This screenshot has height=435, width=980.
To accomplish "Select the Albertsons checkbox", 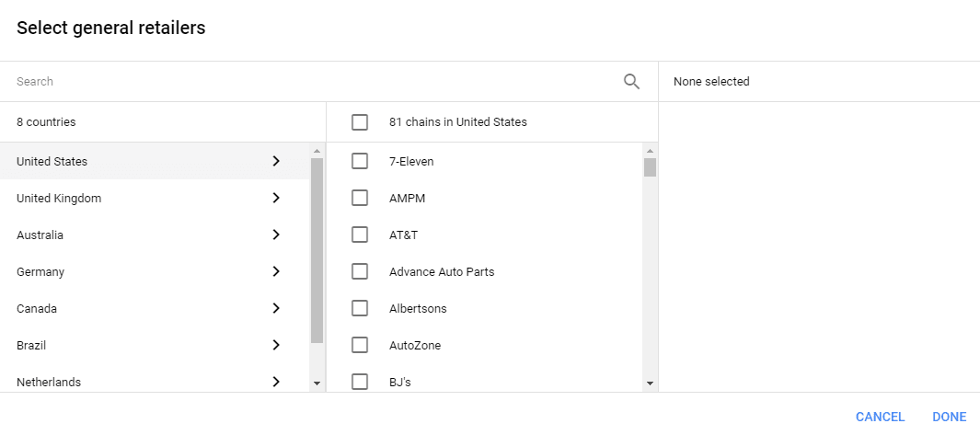I will tap(360, 308).
